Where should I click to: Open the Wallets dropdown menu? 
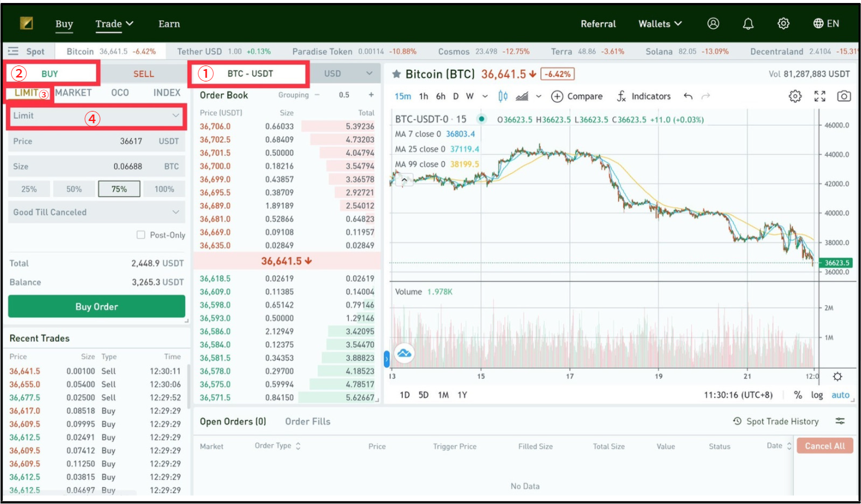point(660,24)
